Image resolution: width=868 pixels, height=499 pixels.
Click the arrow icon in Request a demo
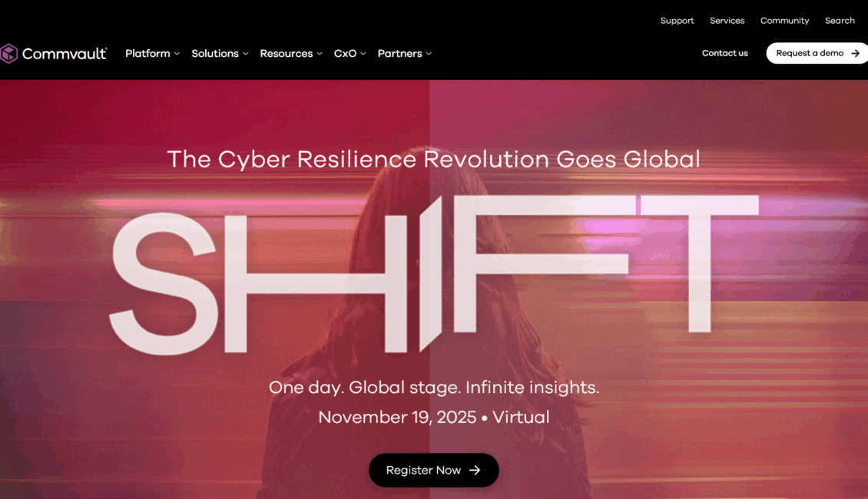[855, 54]
